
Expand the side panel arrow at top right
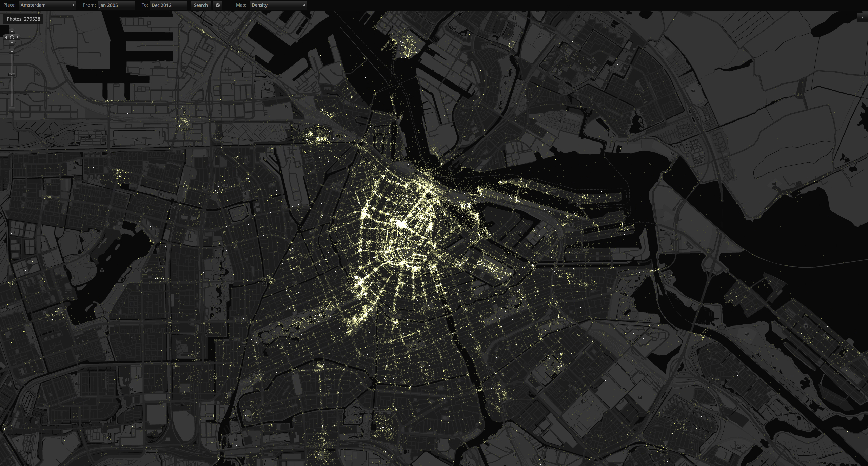tap(862, 17)
